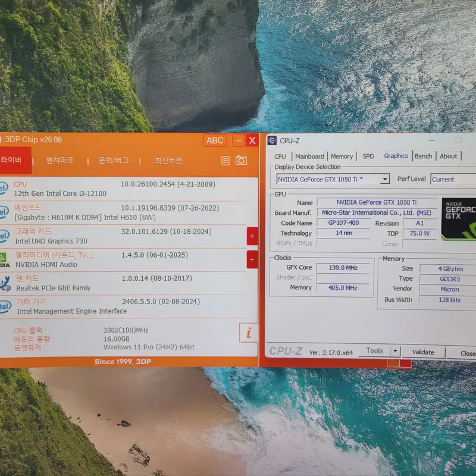Open the Display Device Selection dropdown

click(x=333, y=179)
